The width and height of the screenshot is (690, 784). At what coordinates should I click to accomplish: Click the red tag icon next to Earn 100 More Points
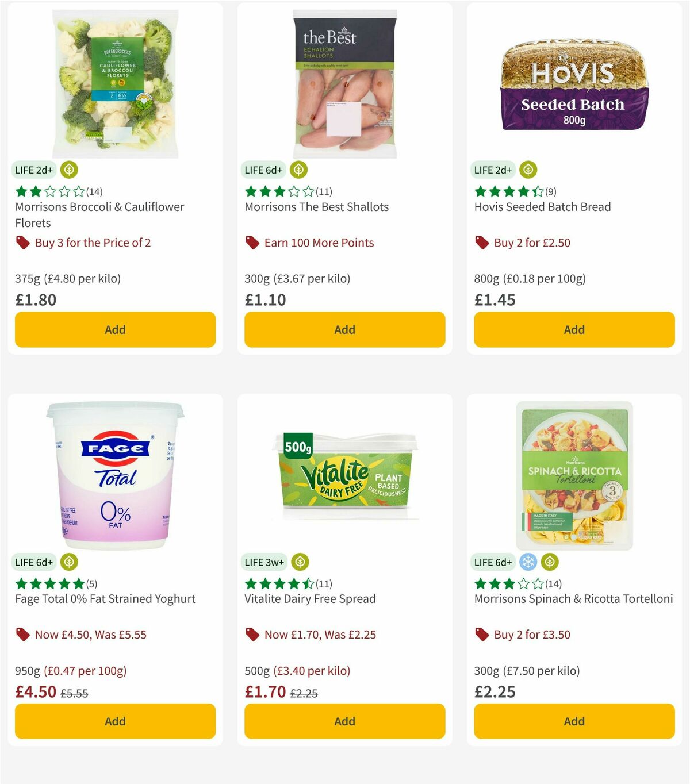coord(251,243)
